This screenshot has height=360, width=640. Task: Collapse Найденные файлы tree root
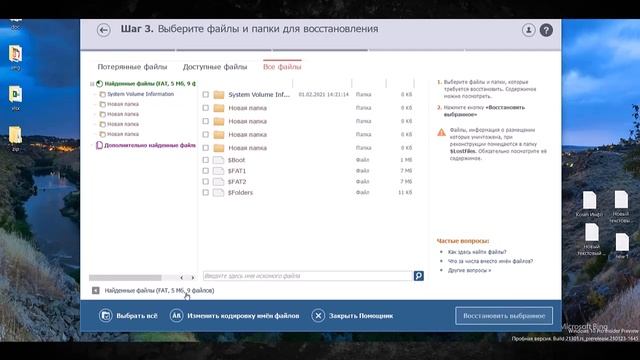pos(92,84)
